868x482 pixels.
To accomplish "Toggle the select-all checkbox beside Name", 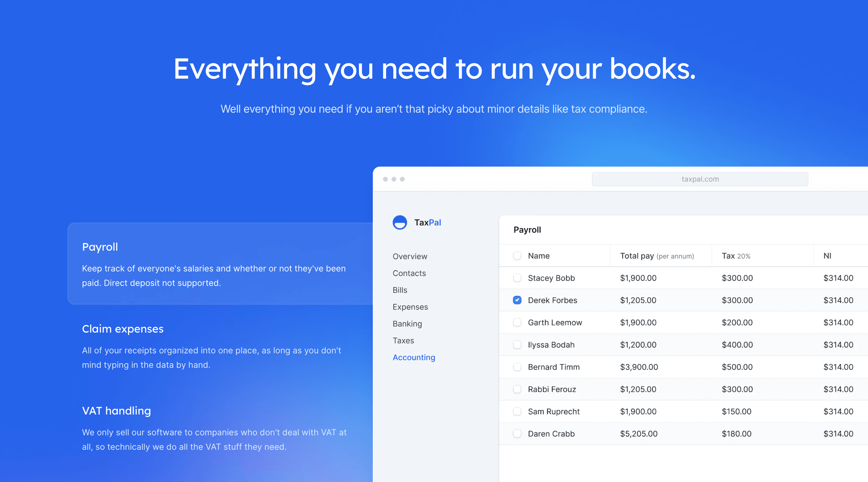I will pyautogui.click(x=517, y=256).
